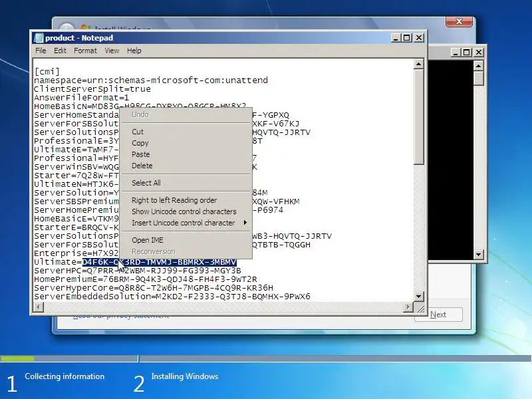532x399 pixels.
Task: Click the Notepad document icon in title bar
Action: click(39, 38)
